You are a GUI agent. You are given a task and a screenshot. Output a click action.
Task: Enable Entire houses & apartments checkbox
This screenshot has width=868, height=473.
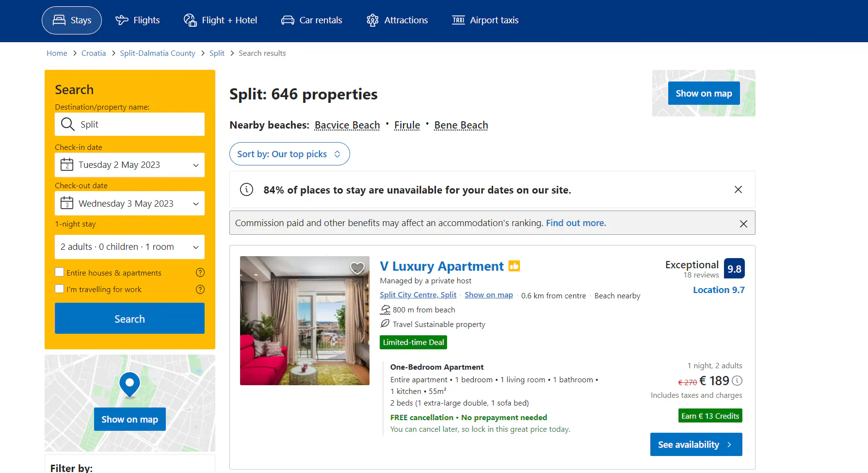[x=60, y=272]
